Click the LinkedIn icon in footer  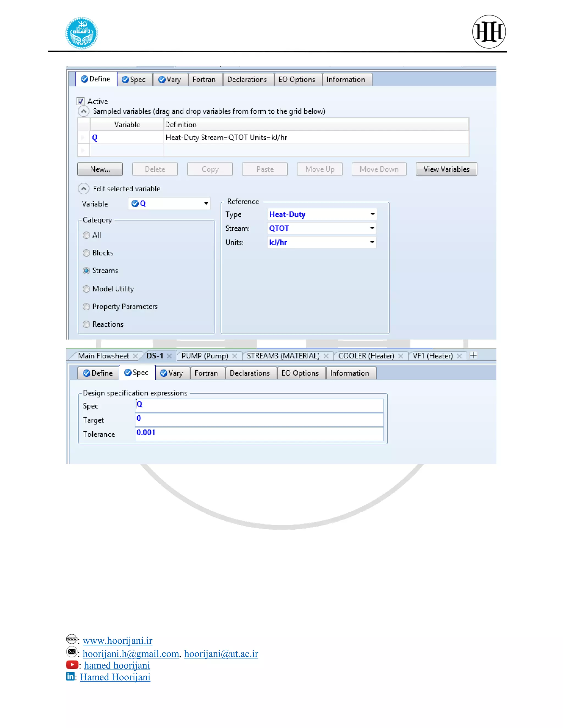tap(70, 676)
